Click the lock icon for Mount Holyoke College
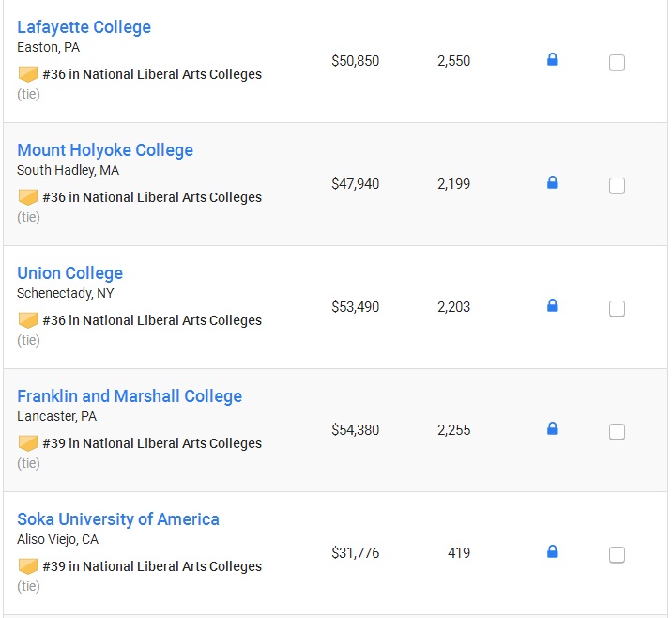This screenshot has width=672, height=618. pos(553,182)
